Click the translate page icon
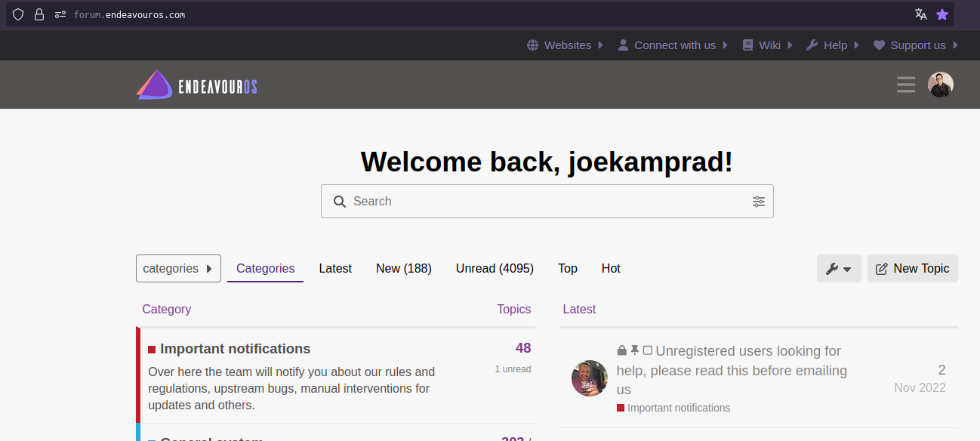The height and width of the screenshot is (441, 980). [920, 14]
